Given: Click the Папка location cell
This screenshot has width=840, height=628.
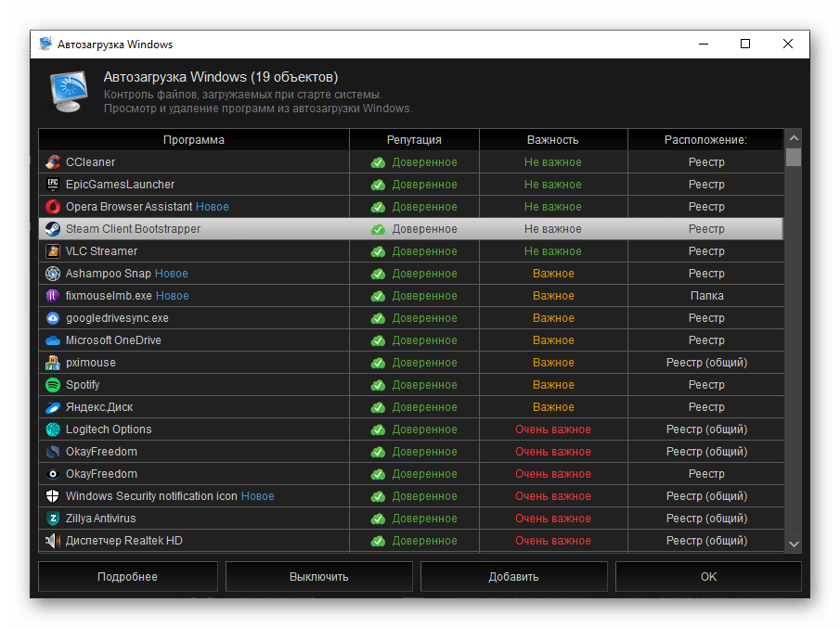Looking at the screenshot, I should (x=706, y=296).
